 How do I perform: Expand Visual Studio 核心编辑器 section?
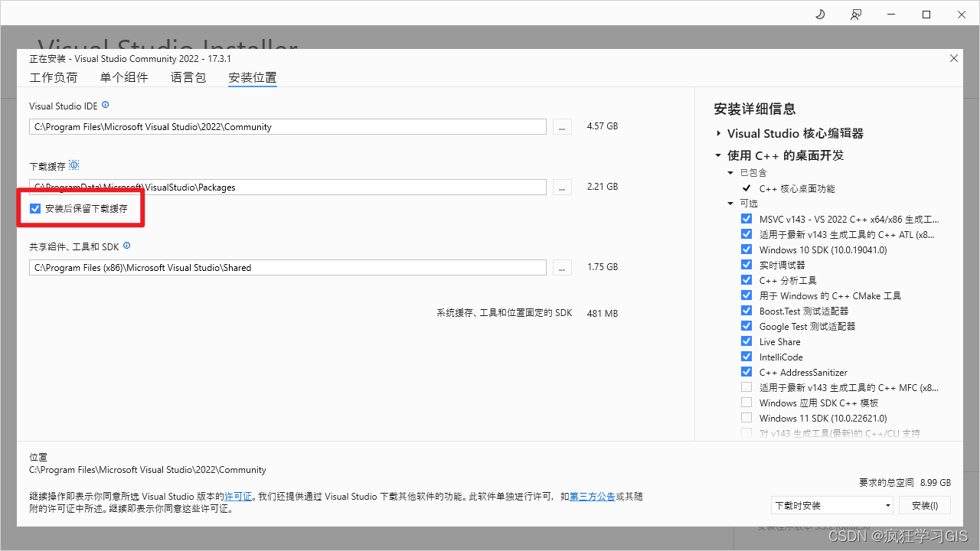pyautogui.click(x=719, y=133)
